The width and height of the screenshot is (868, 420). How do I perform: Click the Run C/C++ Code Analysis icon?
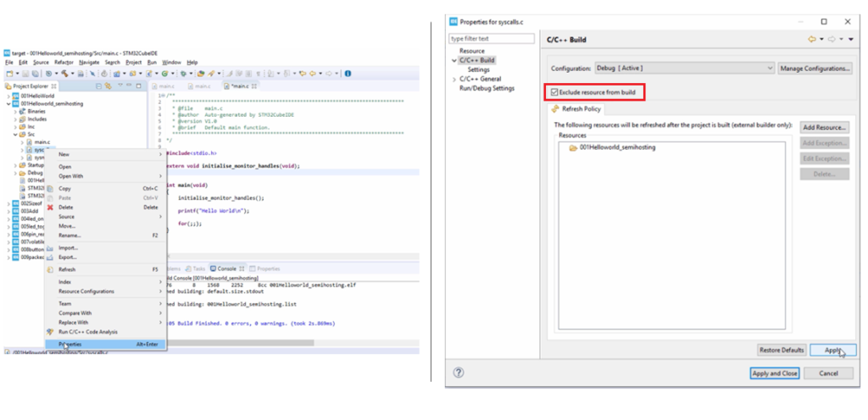click(50, 332)
